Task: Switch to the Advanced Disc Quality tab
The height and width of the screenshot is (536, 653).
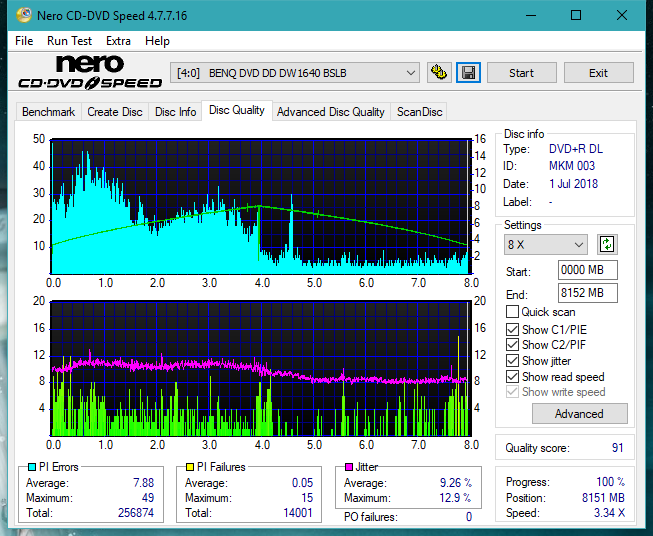Action: pyautogui.click(x=331, y=112)
